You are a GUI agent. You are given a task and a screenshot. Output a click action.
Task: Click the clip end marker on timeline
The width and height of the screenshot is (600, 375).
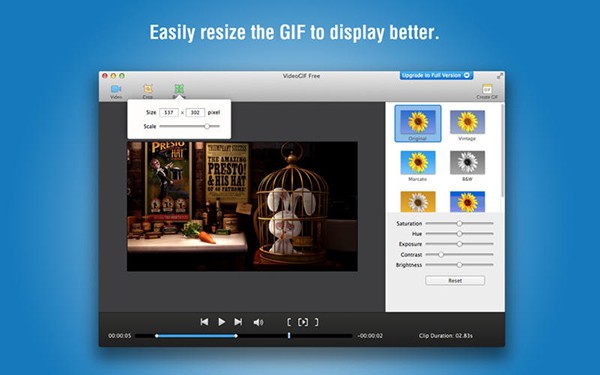point(236,336)
